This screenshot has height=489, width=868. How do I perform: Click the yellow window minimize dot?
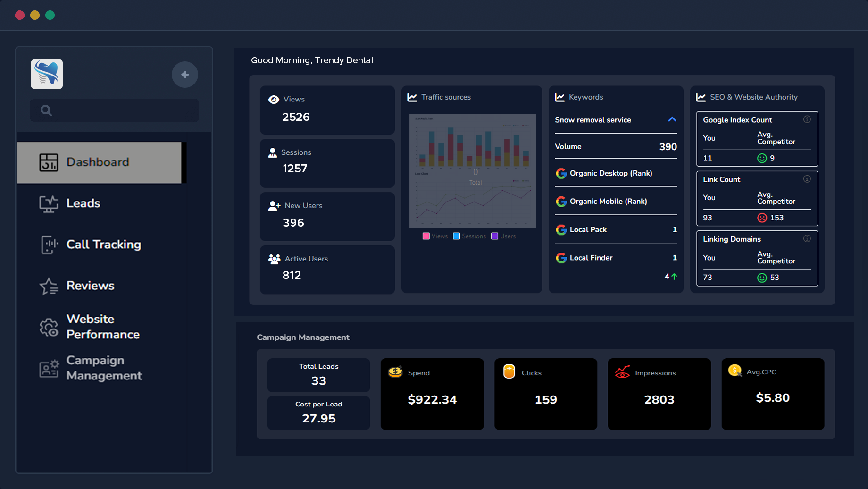coord(35,15)
